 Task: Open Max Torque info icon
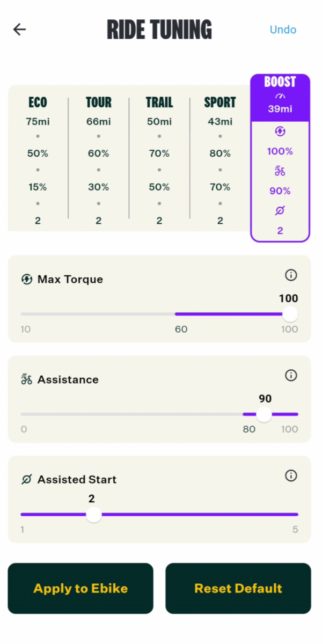click(x=291, y=275)
